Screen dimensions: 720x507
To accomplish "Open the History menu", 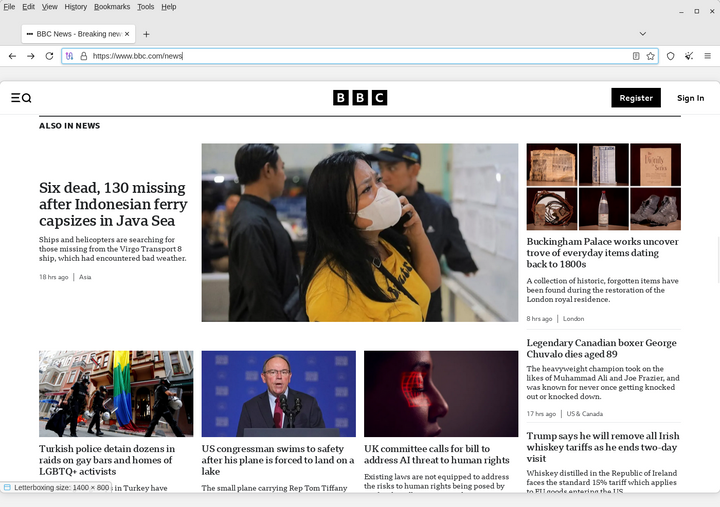I will click(x=76, y=7).
